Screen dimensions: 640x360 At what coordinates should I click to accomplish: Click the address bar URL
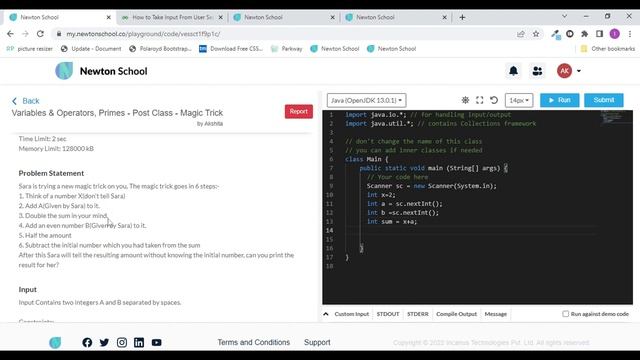click(x=143, y=34)
